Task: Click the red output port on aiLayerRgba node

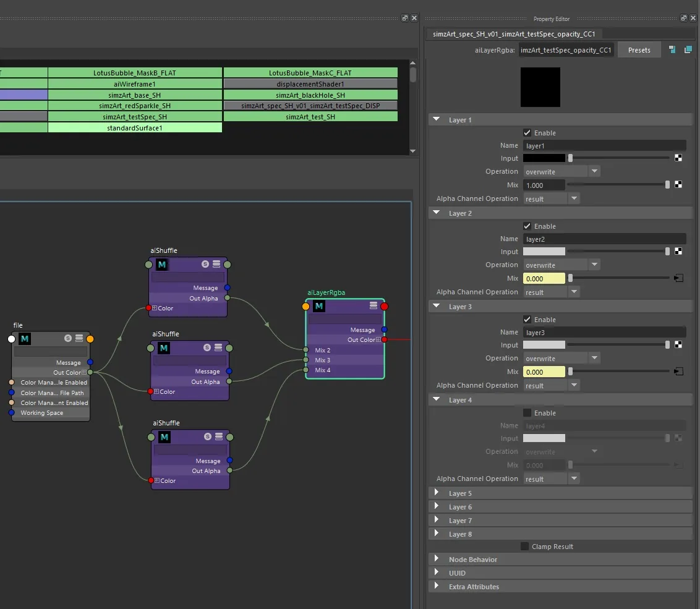Action: [x=385, y=306]
